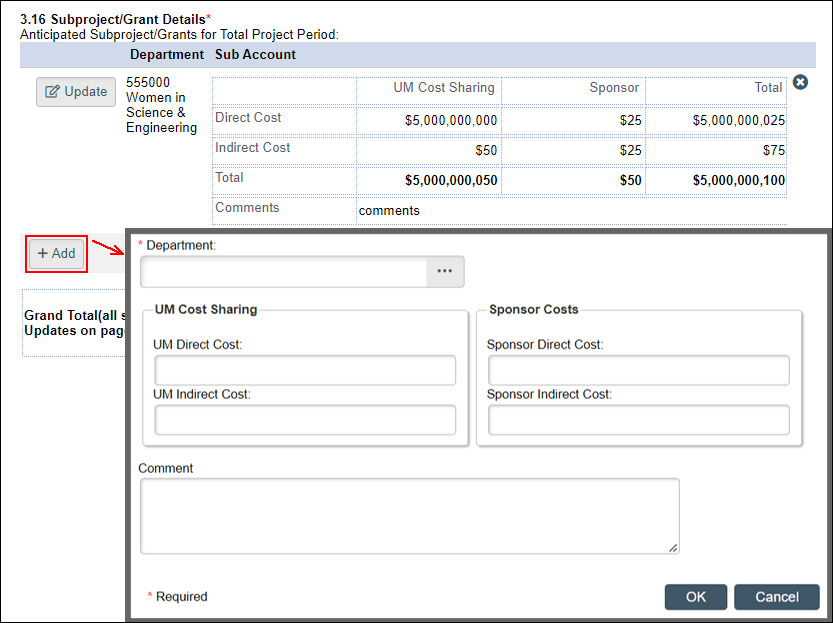Click the UM Direct Cost field

[305, 370]
